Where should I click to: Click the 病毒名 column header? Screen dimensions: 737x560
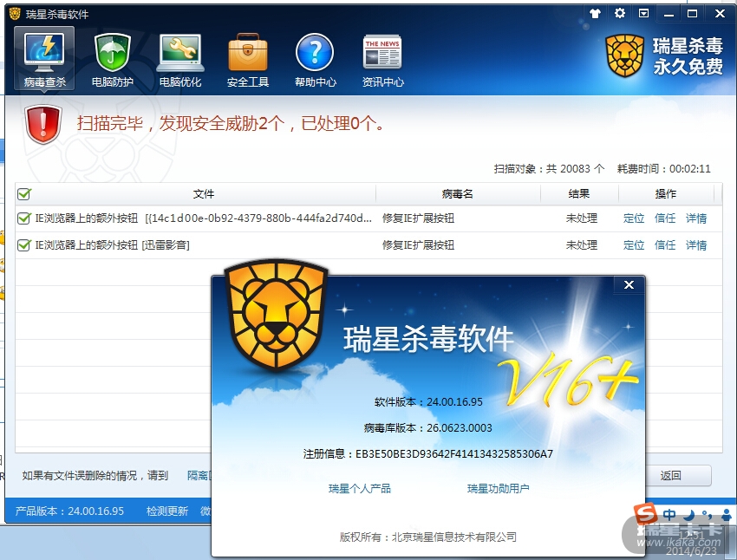(x=458, y=193)
